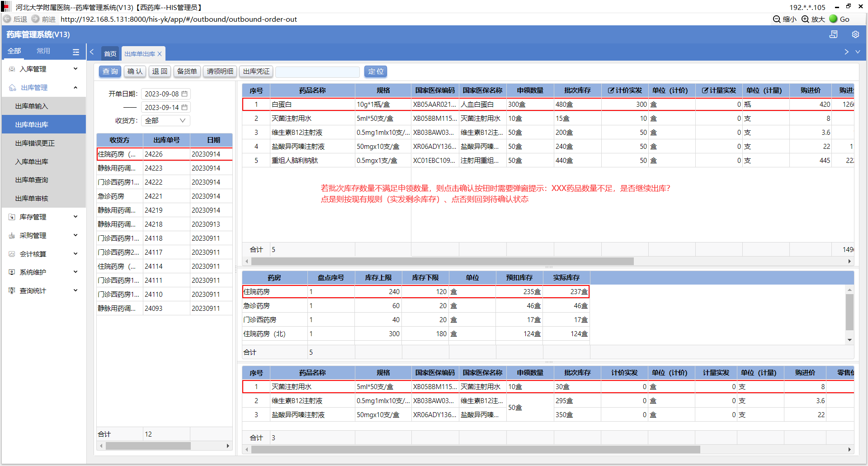Close the 出库单出库 tab with X
Screen dimensions: 868x466
[160, 54]
